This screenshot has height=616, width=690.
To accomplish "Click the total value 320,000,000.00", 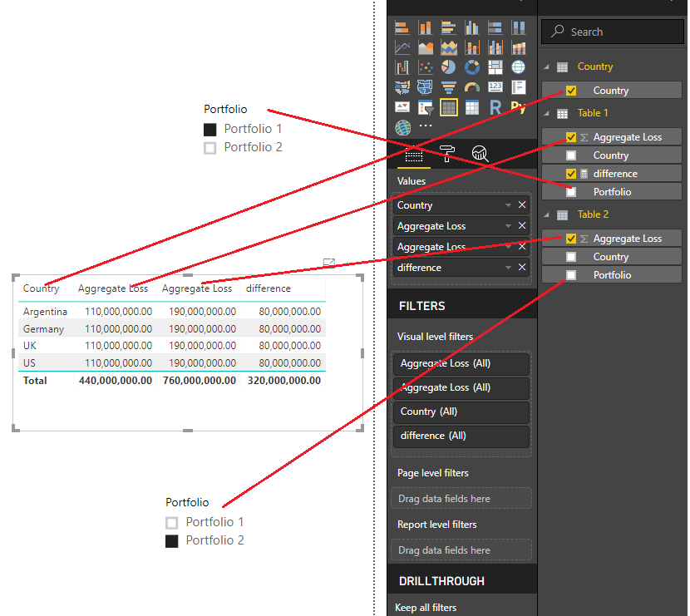I will point(283,381).
